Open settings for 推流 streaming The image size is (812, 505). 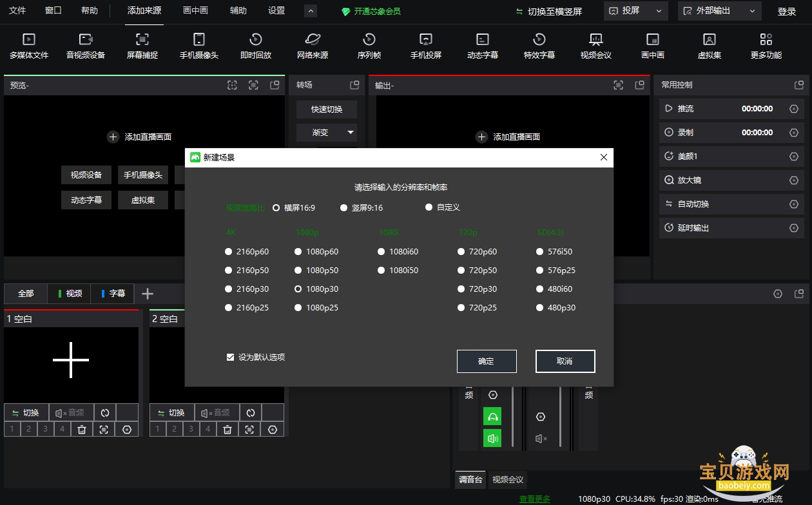(x=794, y=109)
